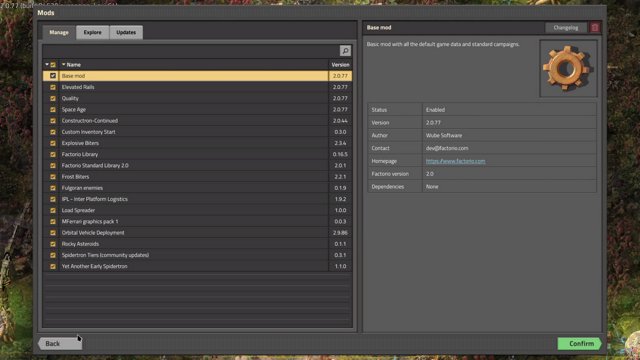Select the Rocky Asteroids row name
This screenshot has height=360, width=640.
click(80, 244)
